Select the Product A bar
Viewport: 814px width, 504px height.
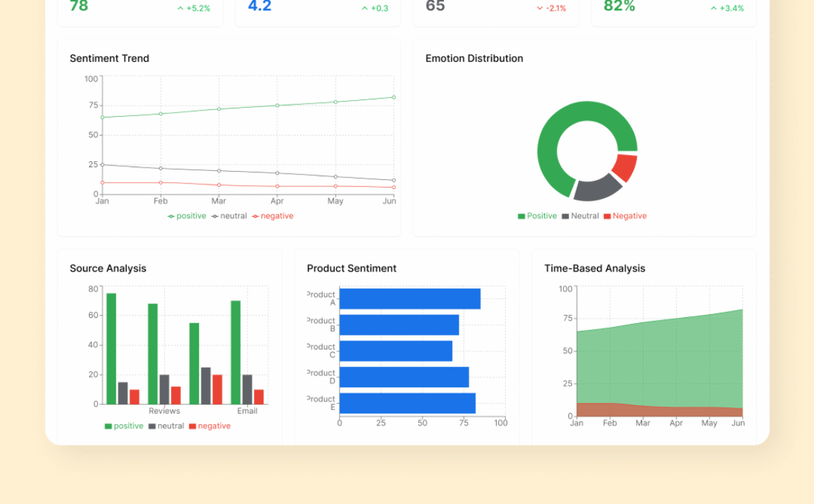click(410, 299)
